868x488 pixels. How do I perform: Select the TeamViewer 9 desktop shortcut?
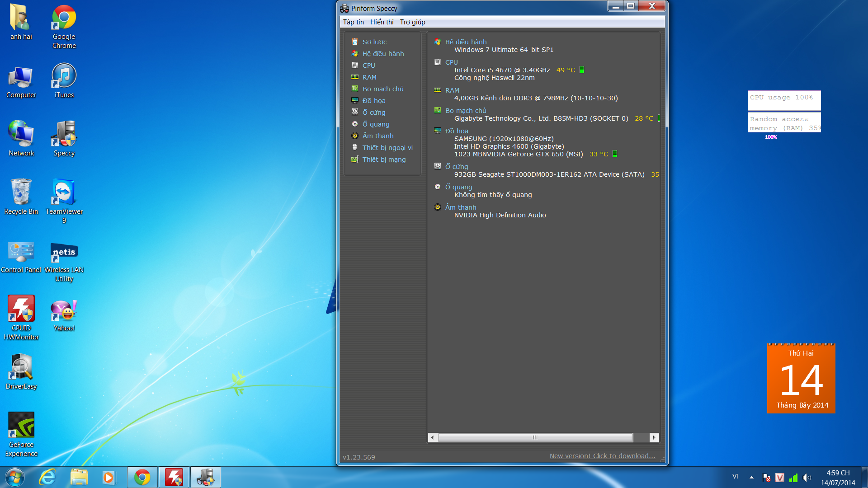[x=64, y=202]
